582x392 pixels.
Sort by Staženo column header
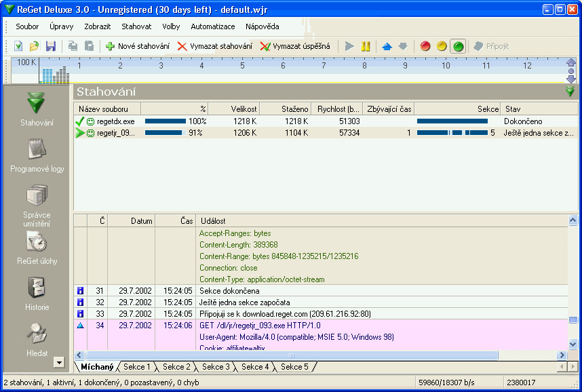[x=286, y=109]
